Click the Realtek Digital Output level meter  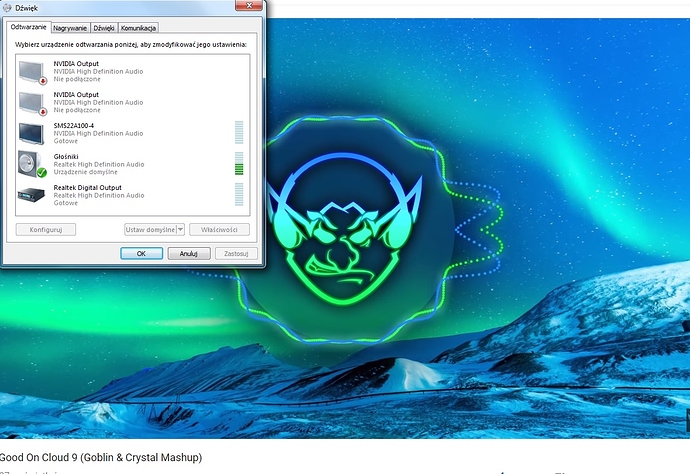pos(239,195)
